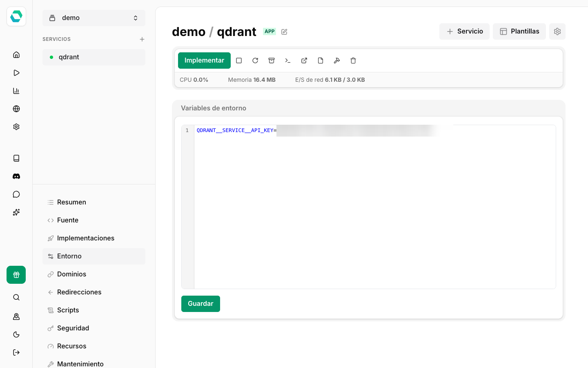Toggle dark mode moon icon

click(16, 334)
